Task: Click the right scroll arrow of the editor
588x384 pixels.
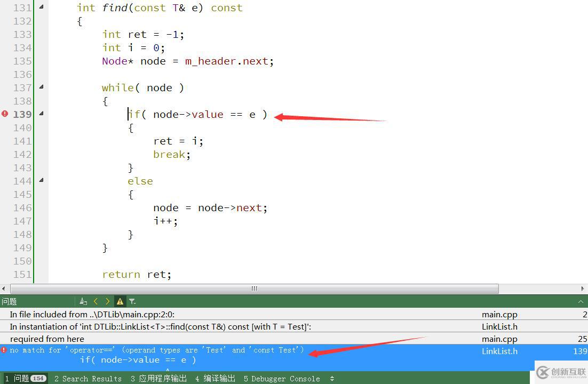Action: click(582, 289)
